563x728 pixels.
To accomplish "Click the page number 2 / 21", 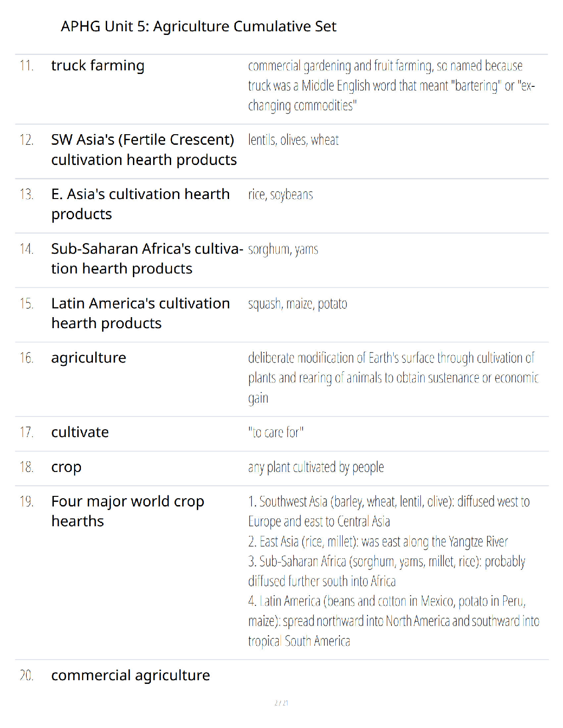I will [281, 703].
